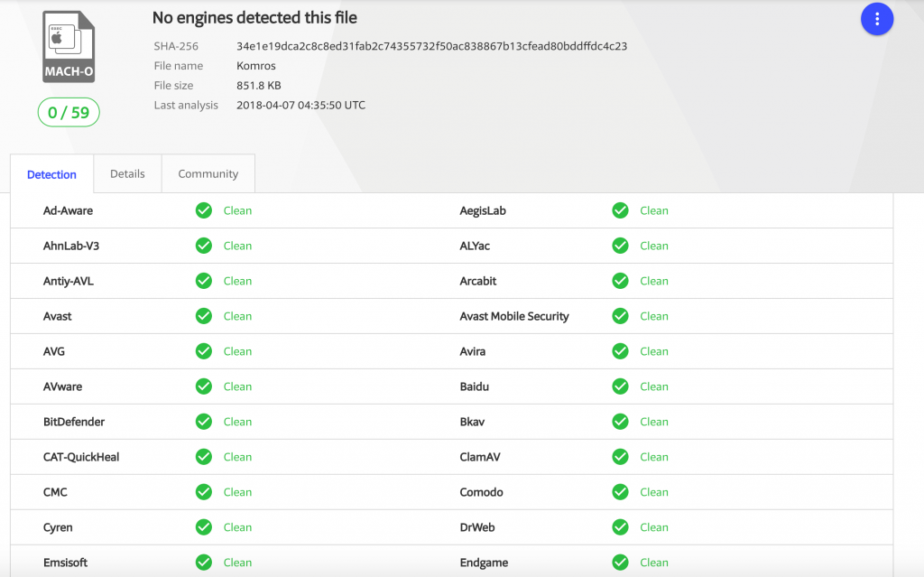924x577 pixels.
Task: Click the Baidu engine name
Action: (x=475, y=386)
